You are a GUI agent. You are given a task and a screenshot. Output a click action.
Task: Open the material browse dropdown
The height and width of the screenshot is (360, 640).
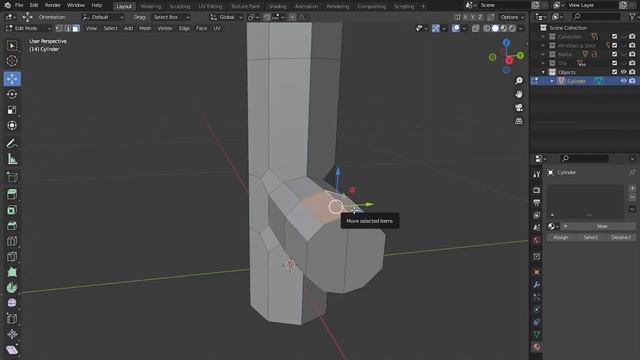553,226
